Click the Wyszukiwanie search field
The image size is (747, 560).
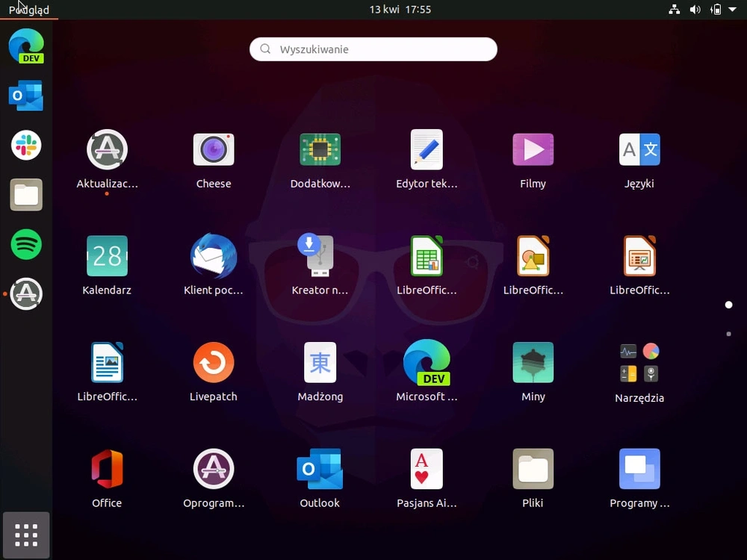[373, 49]
